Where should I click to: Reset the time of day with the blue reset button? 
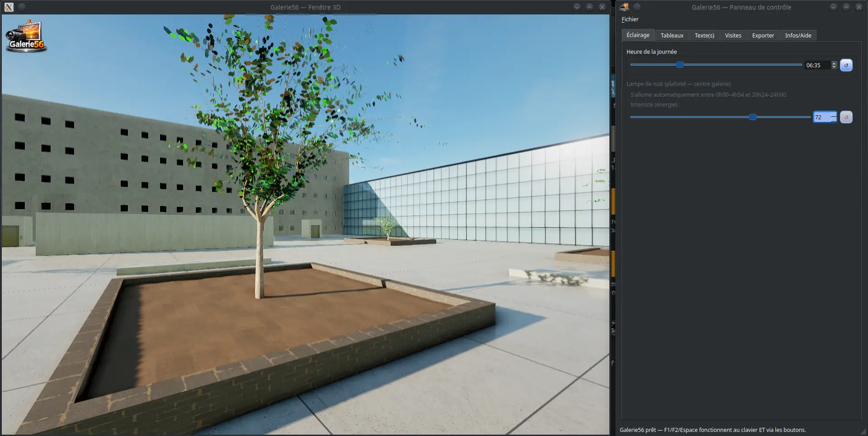846,65
